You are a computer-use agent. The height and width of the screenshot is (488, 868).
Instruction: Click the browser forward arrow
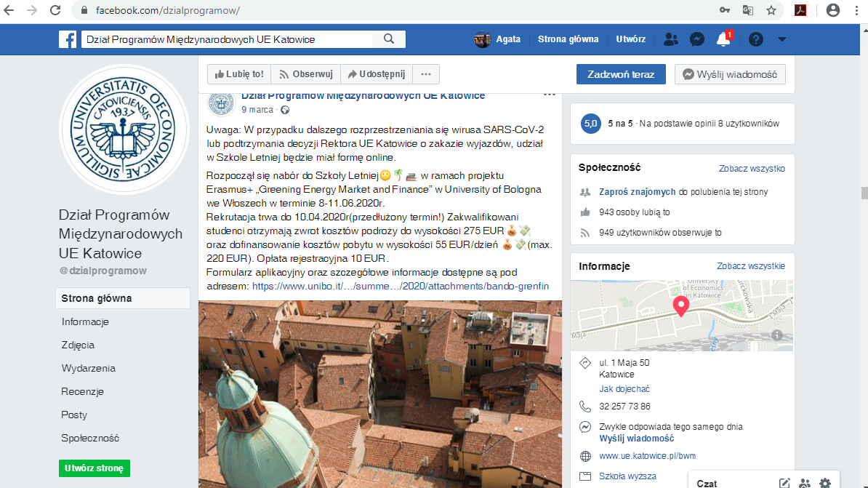(31, 10)
